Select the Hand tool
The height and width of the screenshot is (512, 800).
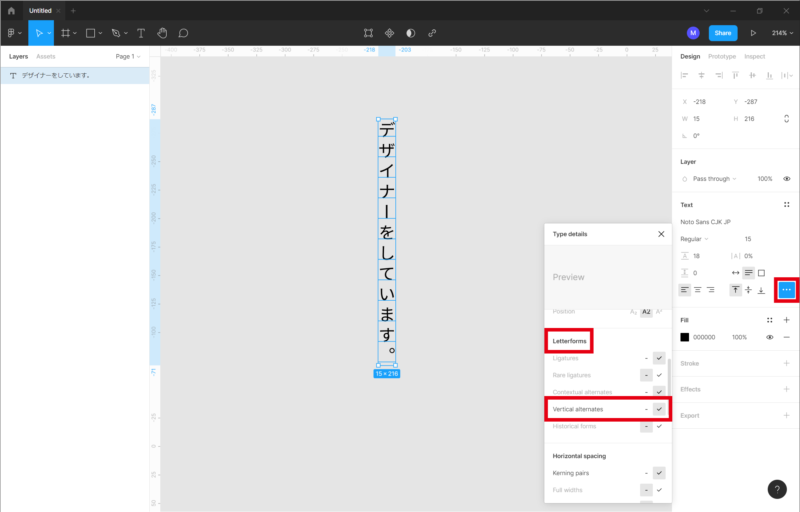(x=162, y=33)
